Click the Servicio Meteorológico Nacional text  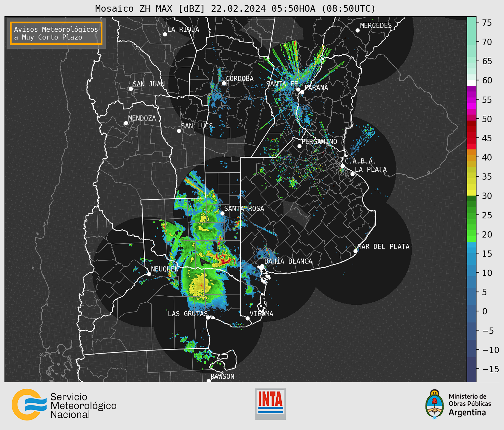tap(83, 405)
